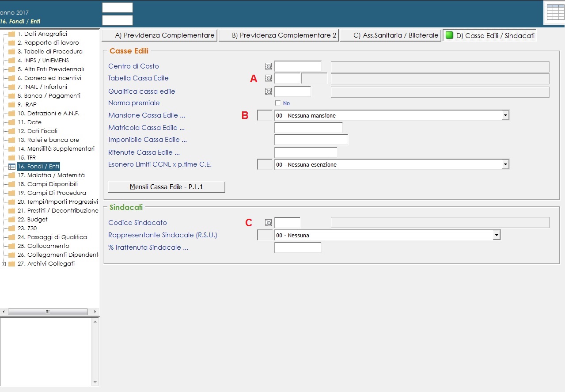The width and height of the screenshot is (565, 392).
Task: Open the Tabella Cassa Edile search icon
Action: tap(268, 78)
